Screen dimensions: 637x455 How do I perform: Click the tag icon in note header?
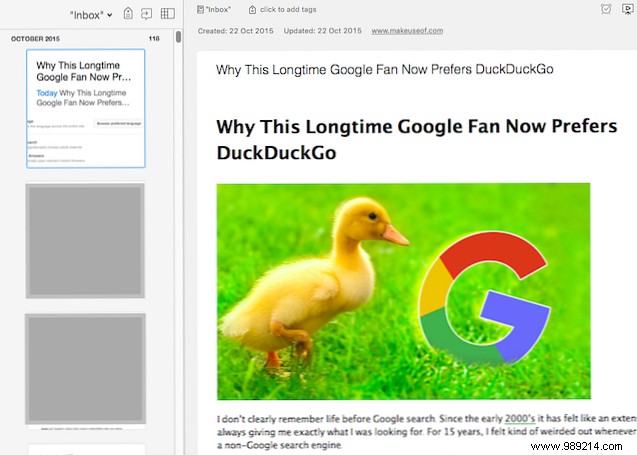[252, 9]
